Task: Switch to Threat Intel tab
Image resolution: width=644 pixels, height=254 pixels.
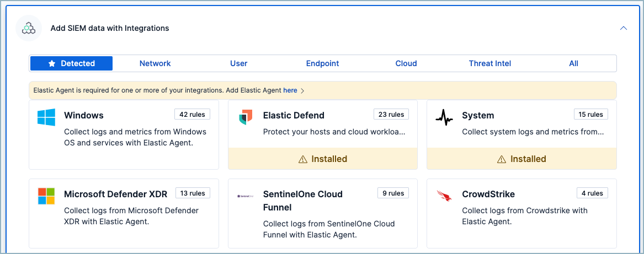Action: tap(489, 63)
